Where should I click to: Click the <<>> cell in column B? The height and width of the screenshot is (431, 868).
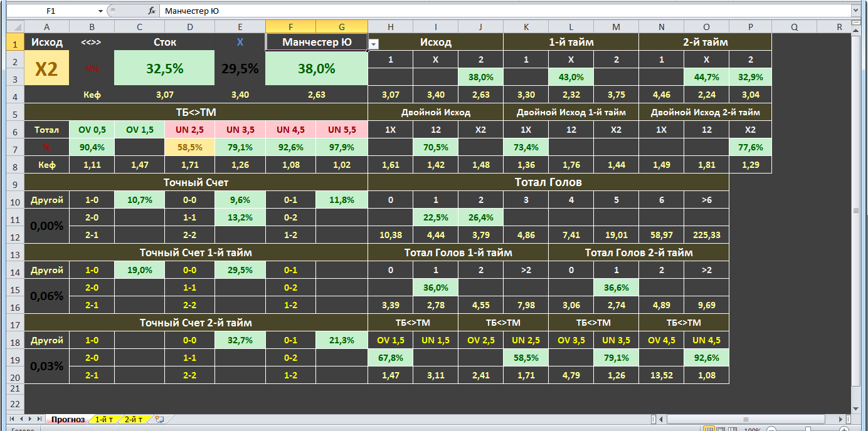[x=92, y=42]
